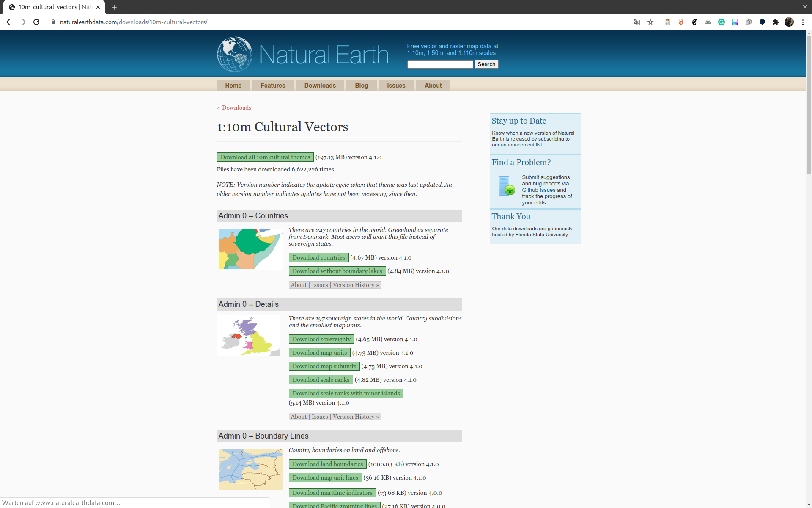812x508 pixels.
Task: Click the Download countries button
Action: point(318,257)
